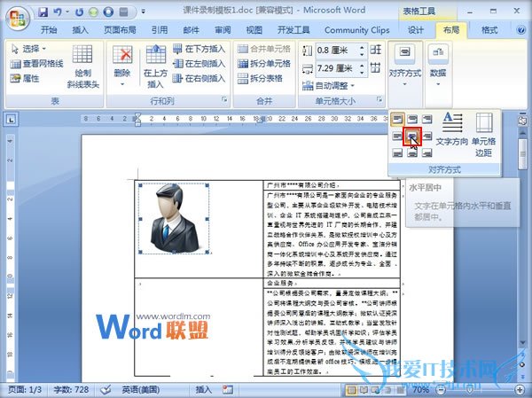The image size is (532, 398).
Task: Select the align bottom right icon
Action: click(x=427, y=153)
